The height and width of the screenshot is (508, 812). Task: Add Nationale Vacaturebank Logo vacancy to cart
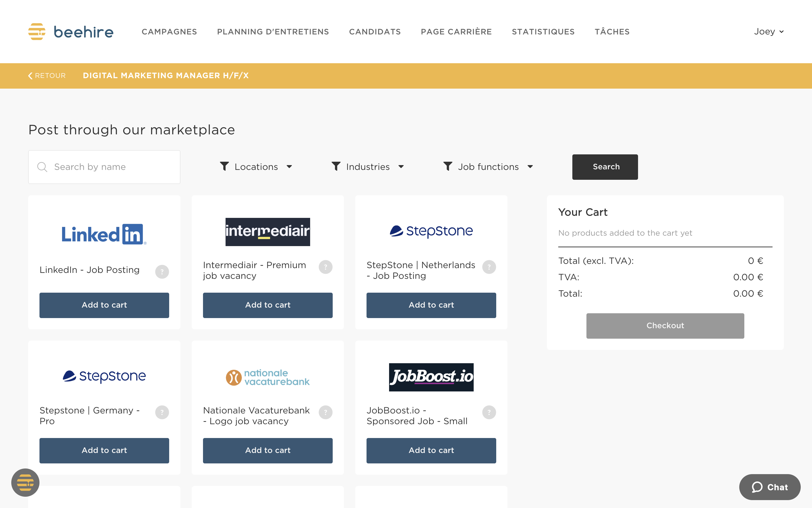pos(268,450)
